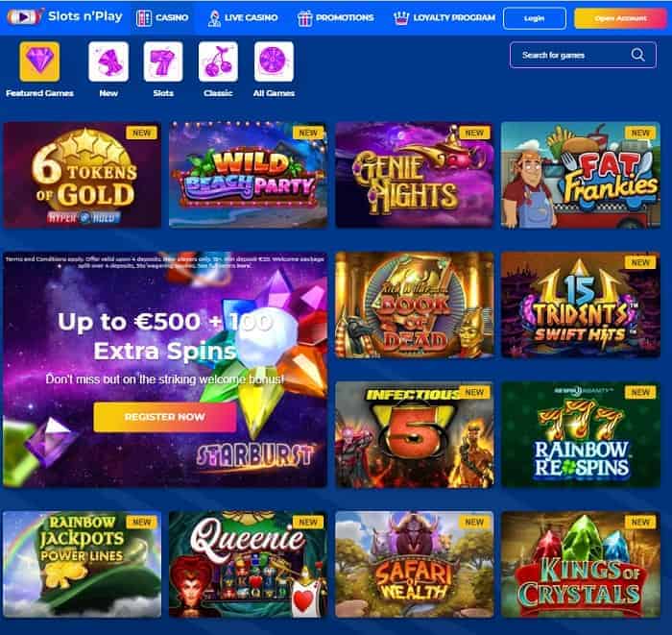Open the Casino menu tab

[x=162, y=18]
